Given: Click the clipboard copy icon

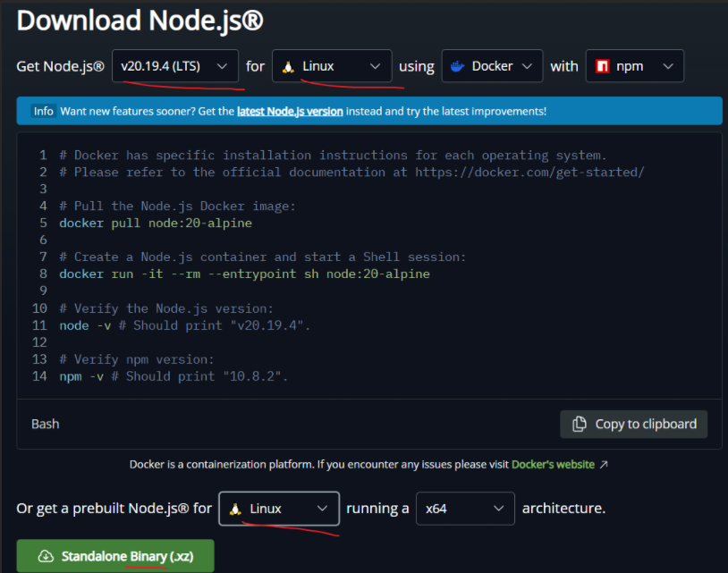Looking at the screenshot, I should tap(580, 424).
